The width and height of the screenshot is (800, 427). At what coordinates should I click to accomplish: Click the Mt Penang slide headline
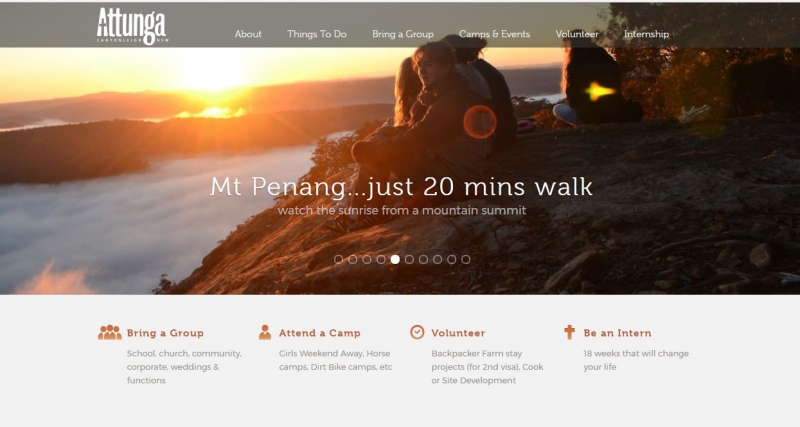tap(401, 186)
